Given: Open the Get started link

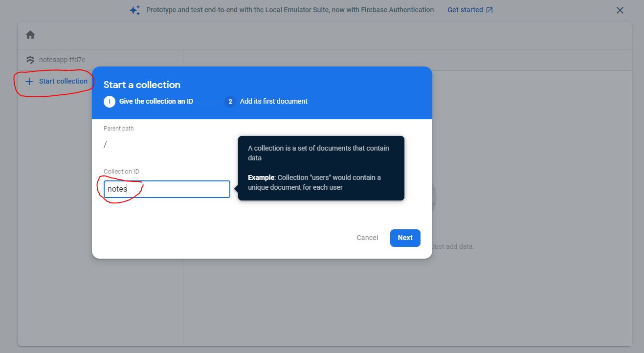Looking at the screenshot, I should (466, 9).
